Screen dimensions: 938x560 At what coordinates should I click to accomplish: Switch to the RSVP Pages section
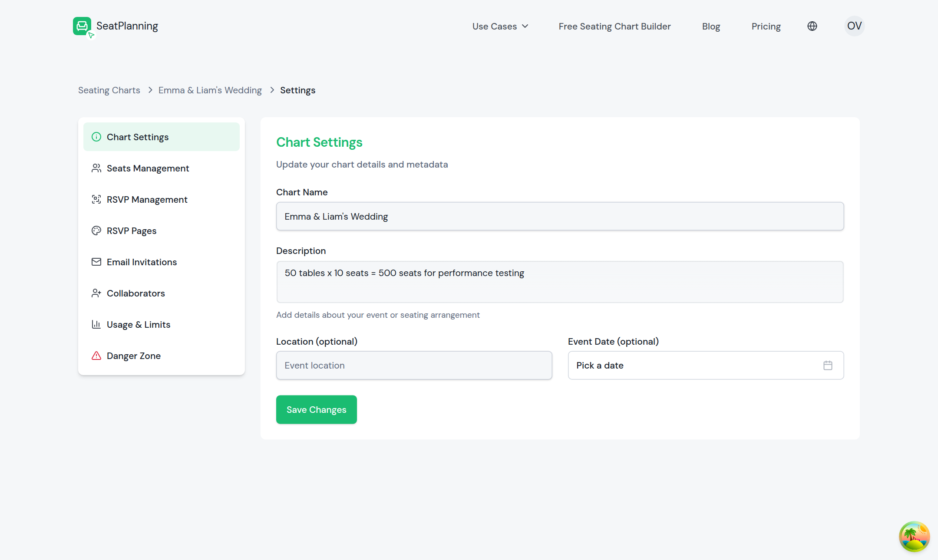(162, 231)
